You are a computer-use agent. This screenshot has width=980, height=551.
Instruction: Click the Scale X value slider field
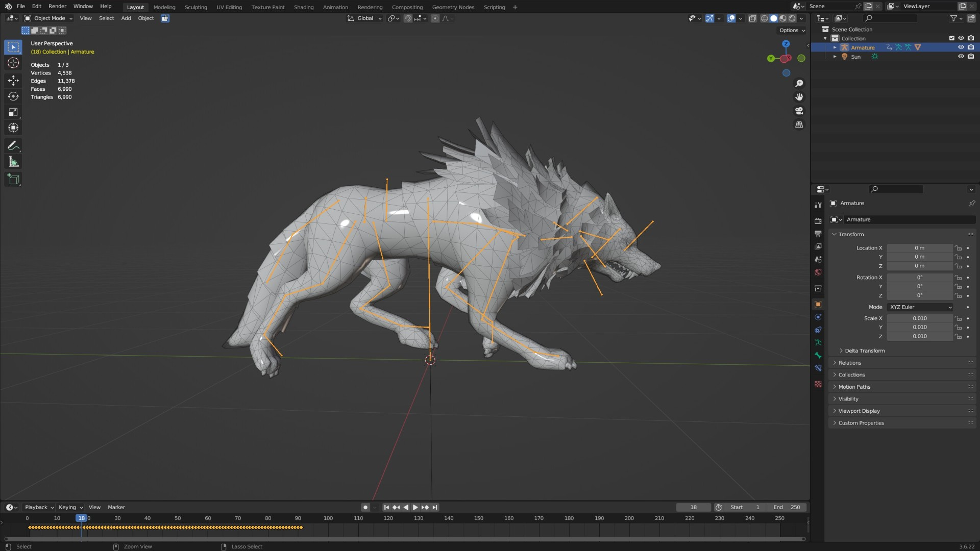[920, 318]
